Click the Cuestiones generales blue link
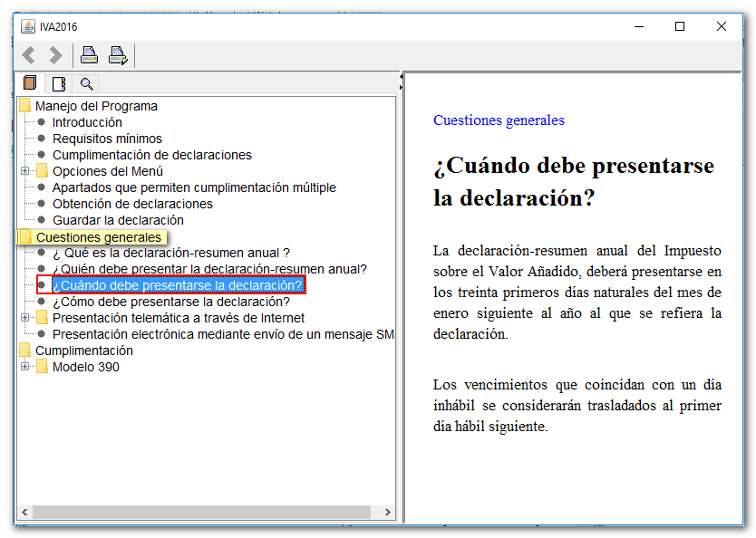Screen dimensions: 756x538 coord(499,120)
